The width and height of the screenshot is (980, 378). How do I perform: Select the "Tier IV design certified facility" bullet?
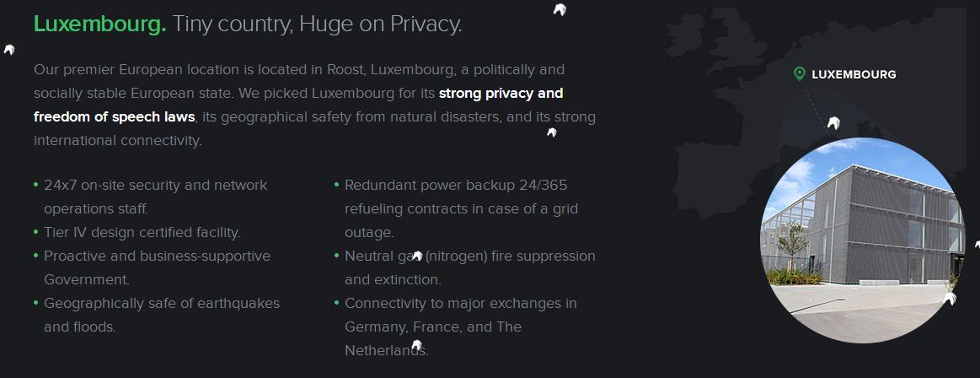142,232
